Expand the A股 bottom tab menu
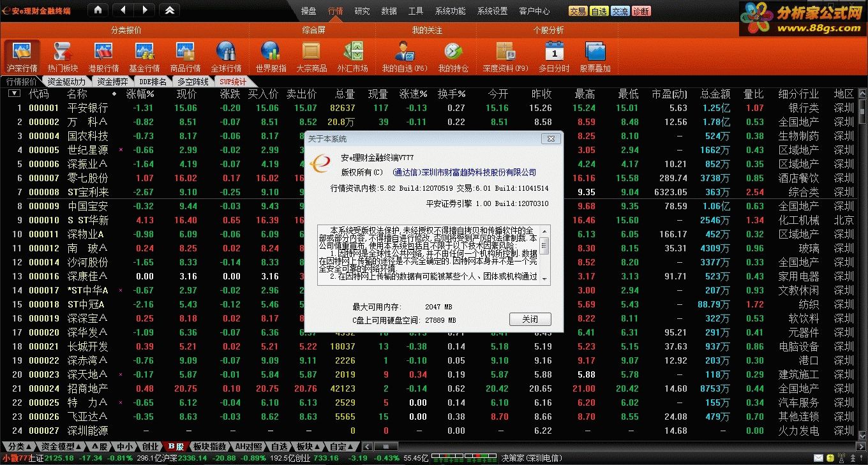Image resolution: width=868 pixels, height=465 pixels. point(100,447)
